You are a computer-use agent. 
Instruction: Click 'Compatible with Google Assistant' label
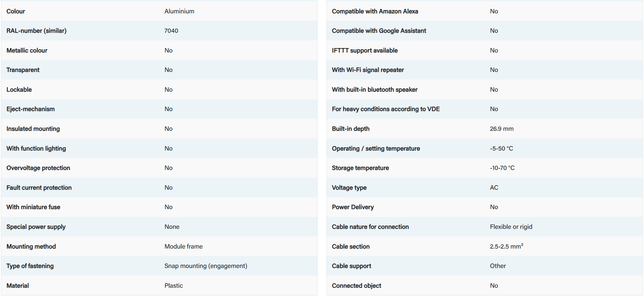coord(379,31)
